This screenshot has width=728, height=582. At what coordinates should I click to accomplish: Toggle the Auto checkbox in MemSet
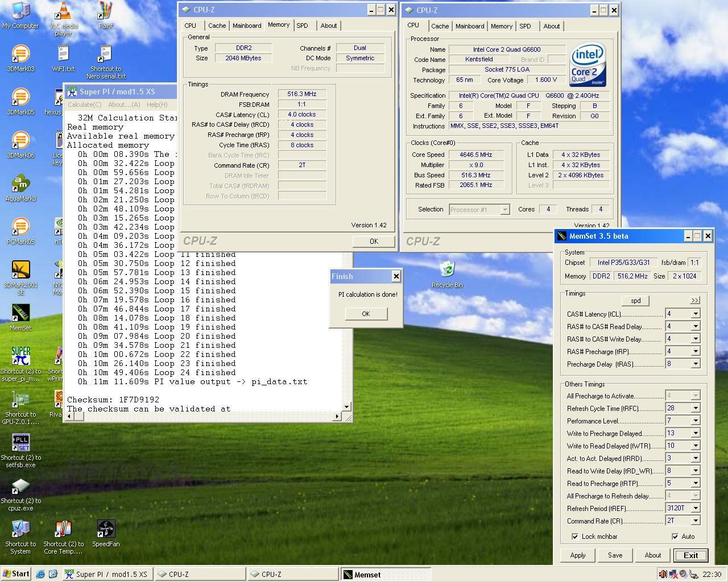[675, 537]
